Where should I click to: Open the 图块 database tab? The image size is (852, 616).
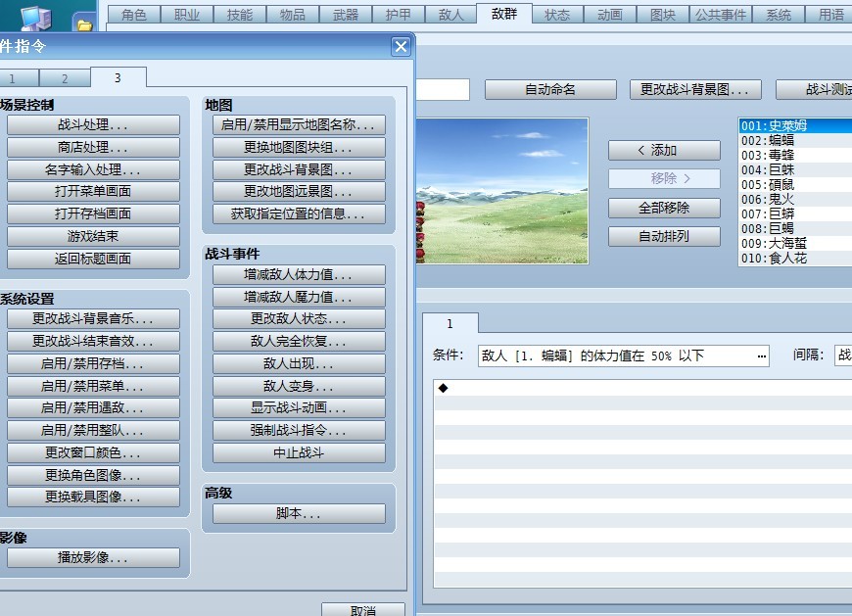point(663,15)
